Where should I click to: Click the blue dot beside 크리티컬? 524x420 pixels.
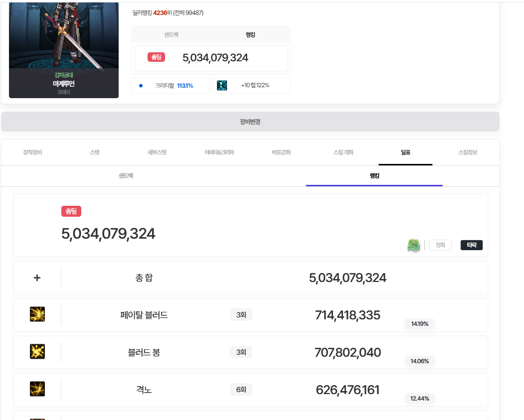[141, 86]
